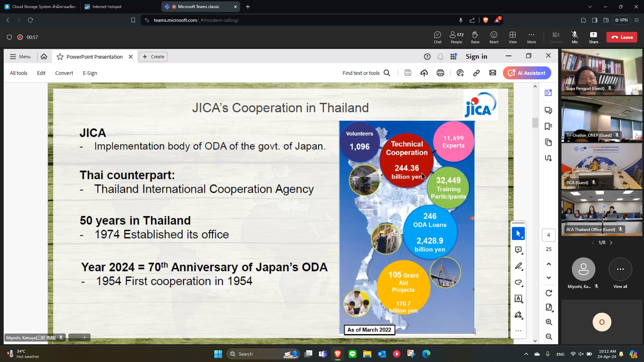Screen dimensions: 644x362
Task: Show the People participants list
Action: [x=456, y=37]
